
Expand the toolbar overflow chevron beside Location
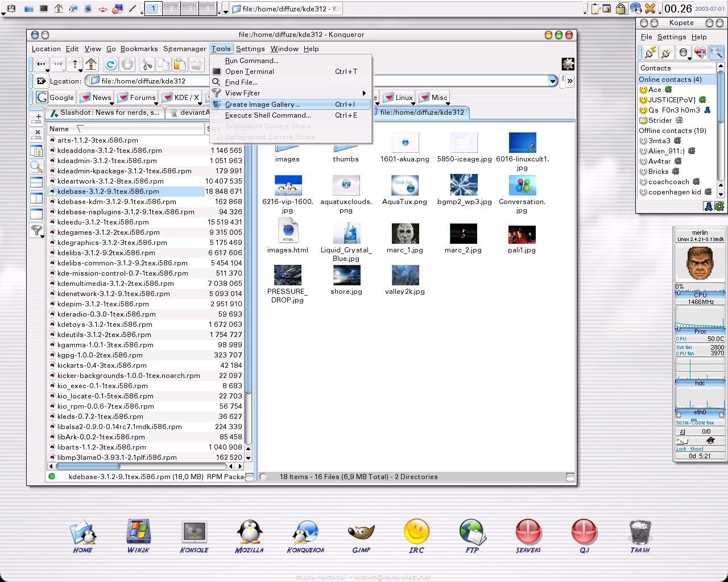[570, 81]
